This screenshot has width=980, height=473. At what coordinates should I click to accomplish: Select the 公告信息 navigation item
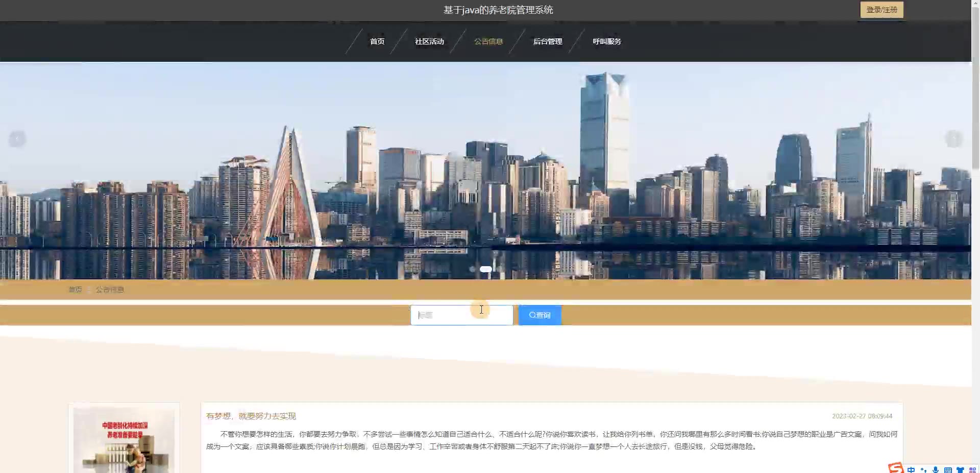point(488,41)
